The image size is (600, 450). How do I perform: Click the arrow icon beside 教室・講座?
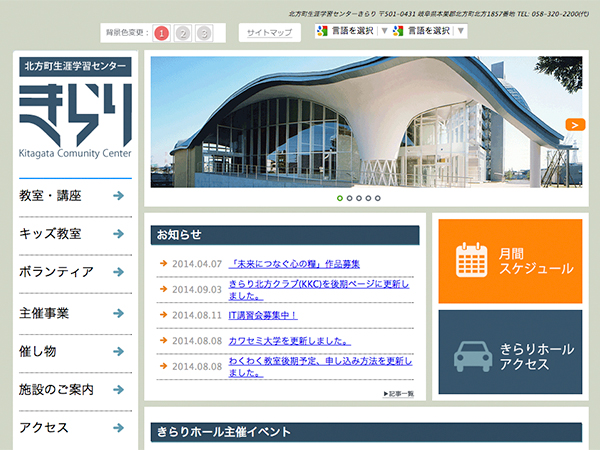pos(119,196)
